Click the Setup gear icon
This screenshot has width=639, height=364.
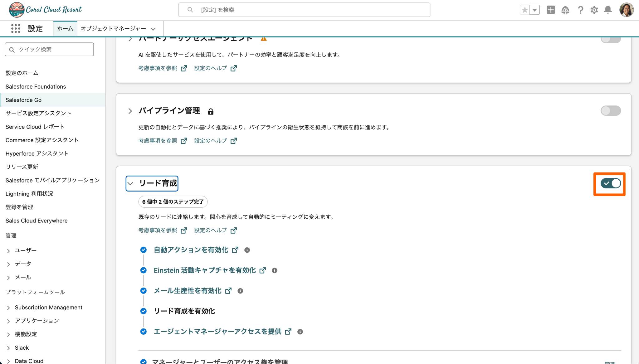594,10
